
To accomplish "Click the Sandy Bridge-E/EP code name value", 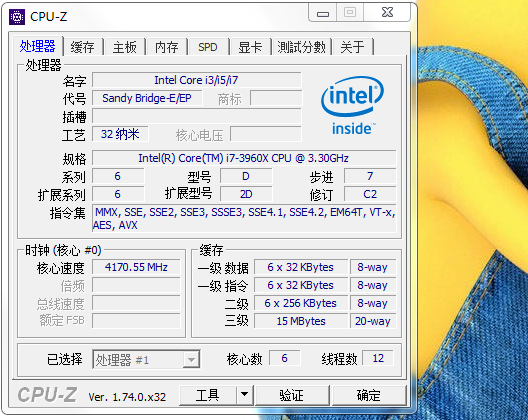I will tap(147, 98).
